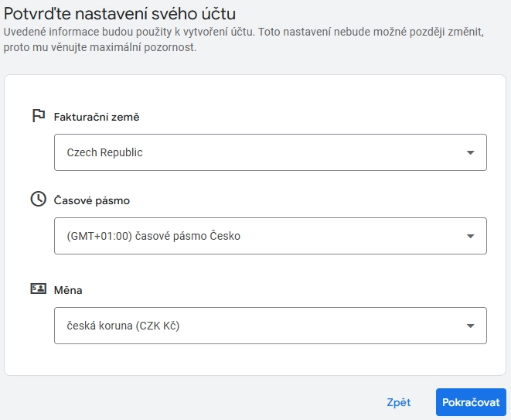Open the Měna currency combo box
511x420 pixels.
coord(271,326)
